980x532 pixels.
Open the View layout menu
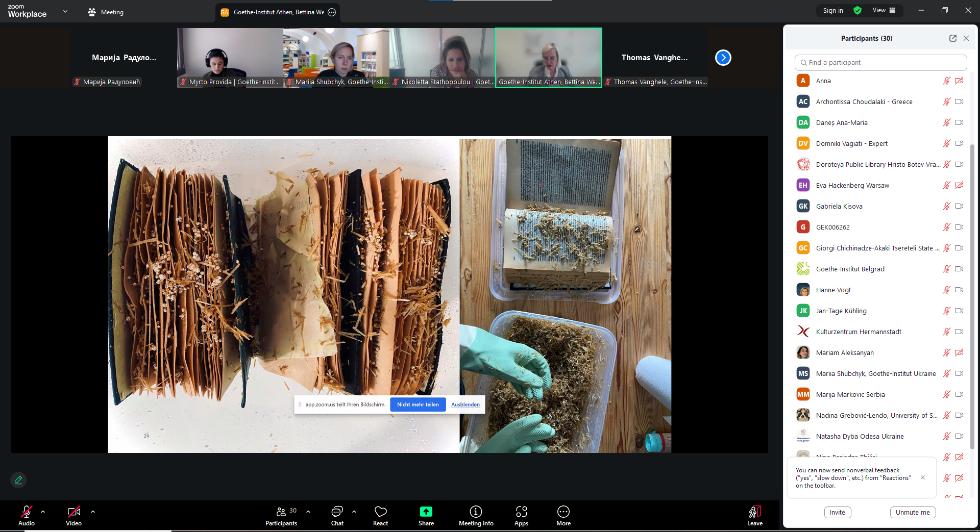click(x=884, y=10)
